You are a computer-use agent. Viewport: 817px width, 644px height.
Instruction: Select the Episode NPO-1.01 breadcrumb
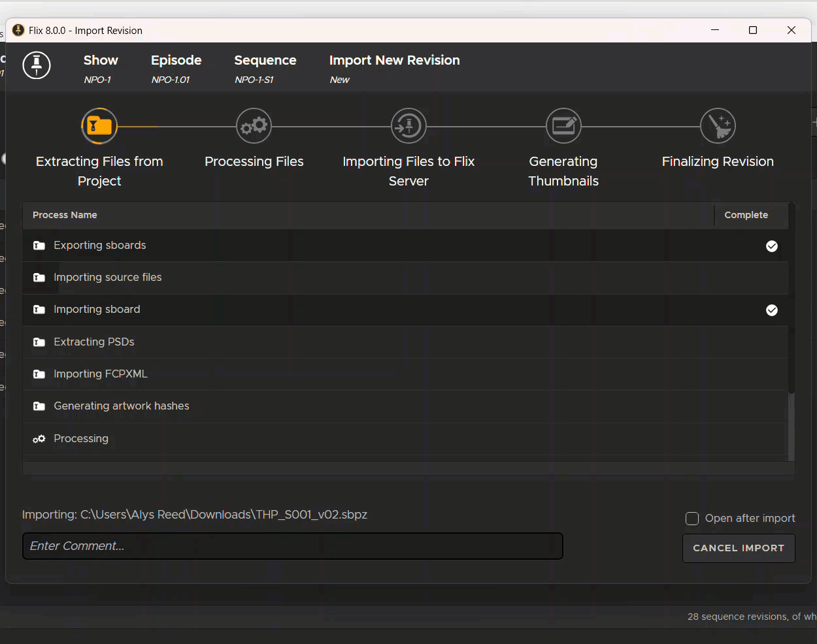click(x=176, y=69)
